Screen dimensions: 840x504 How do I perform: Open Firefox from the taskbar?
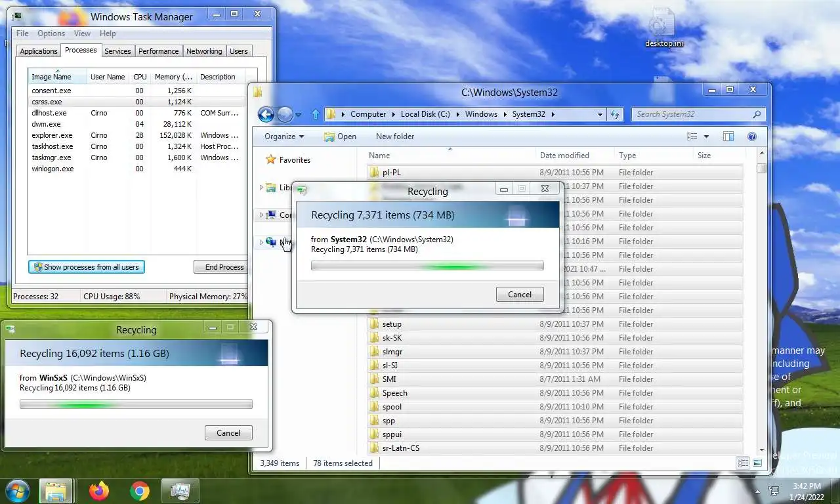click(x=99, y=490)
